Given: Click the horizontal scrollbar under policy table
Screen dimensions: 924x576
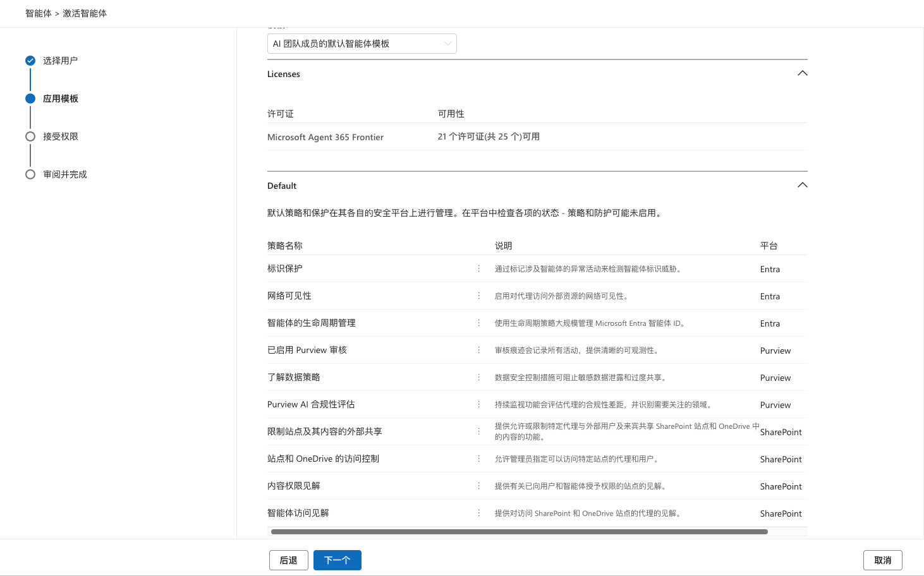Looking at the screenshot, I should [520, 532].
